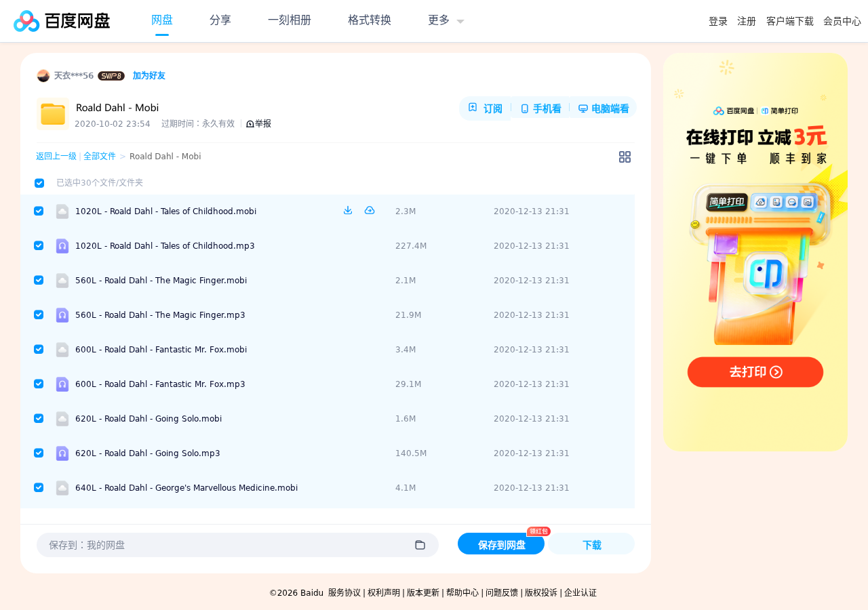The width and height of the screenshot is (868, 610).
Task: Open 权利声明 footer link
Action: click(384, 593)
